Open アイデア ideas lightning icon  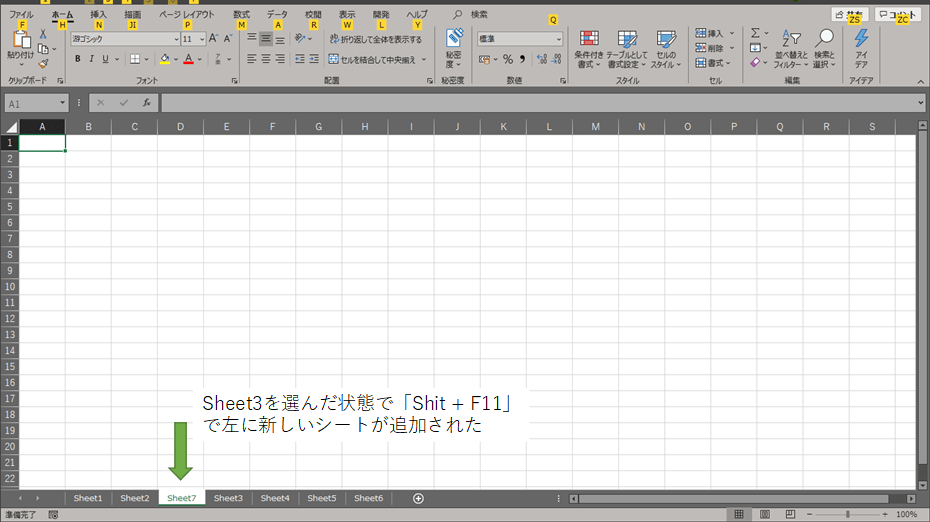tap(861, 49)
